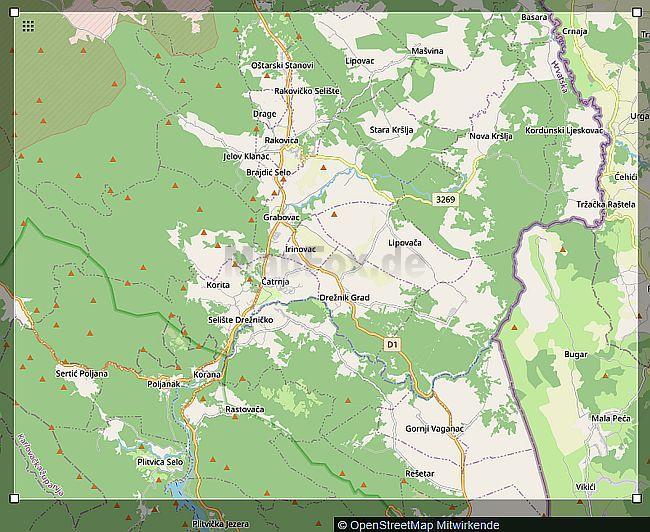650x532 pixels.
Task: Click the bottom-left corner resize handle
Action: pos(14,498)
